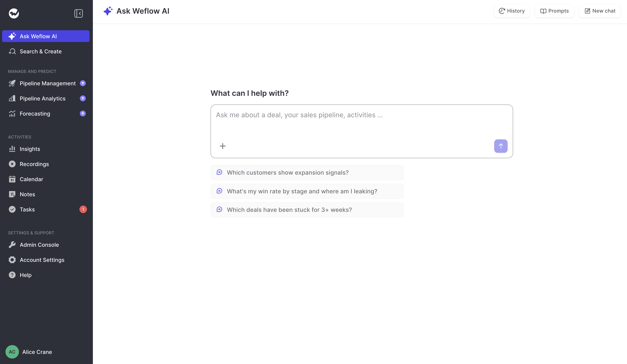Click the AC user avatar
This screenshot has width=627, height=364.
(x=12, y=352)
